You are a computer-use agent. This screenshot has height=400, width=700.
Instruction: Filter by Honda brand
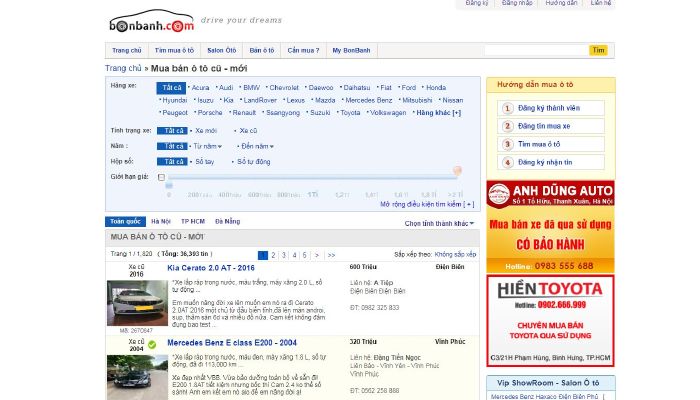436,88
